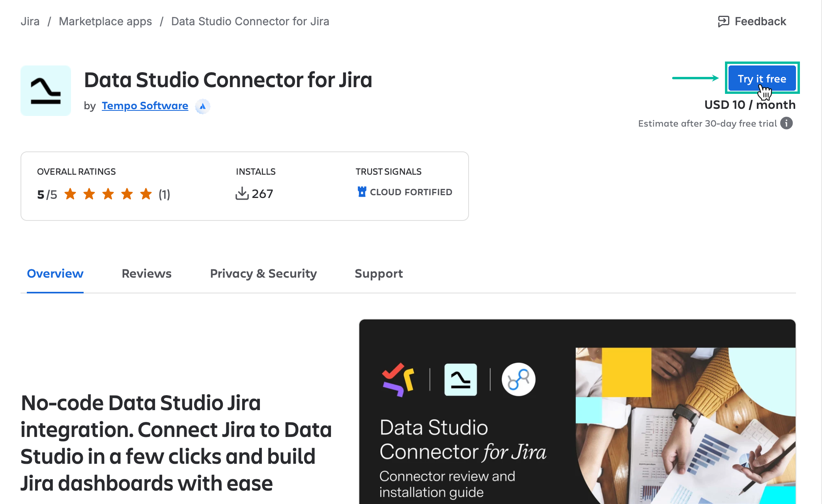This screenshot has height=504, width=822.
Task: Click Estimate after 30-day free trial text
Action: 708,123
